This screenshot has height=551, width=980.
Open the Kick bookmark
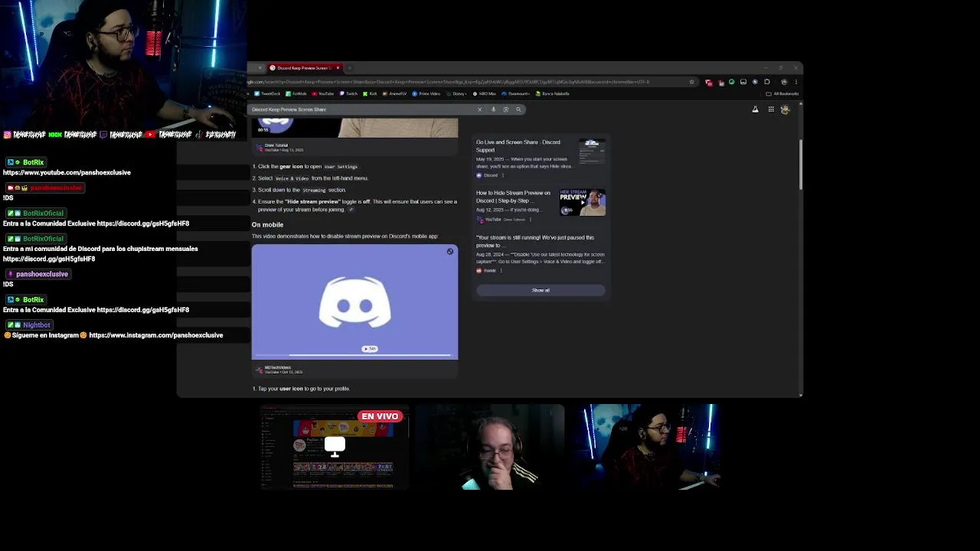point(371,93)
